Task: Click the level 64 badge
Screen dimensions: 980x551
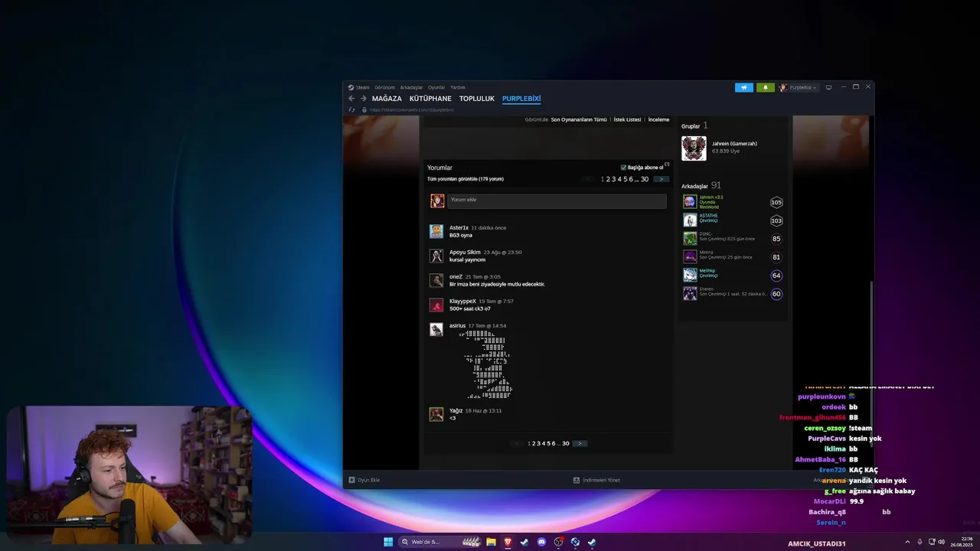Action: [x=776, y=275]
